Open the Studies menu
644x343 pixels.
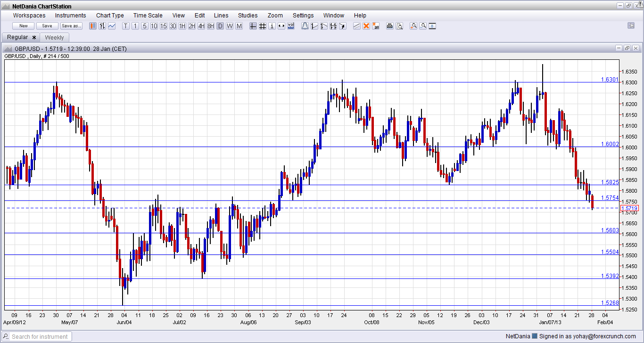[x=248, y=16]
